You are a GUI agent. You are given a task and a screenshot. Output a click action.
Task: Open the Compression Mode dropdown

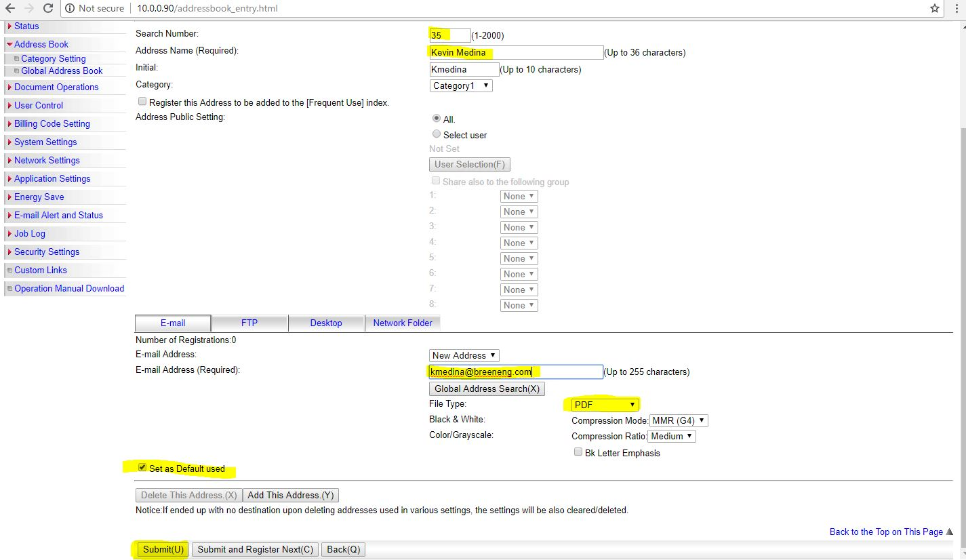tap(679, 420)
